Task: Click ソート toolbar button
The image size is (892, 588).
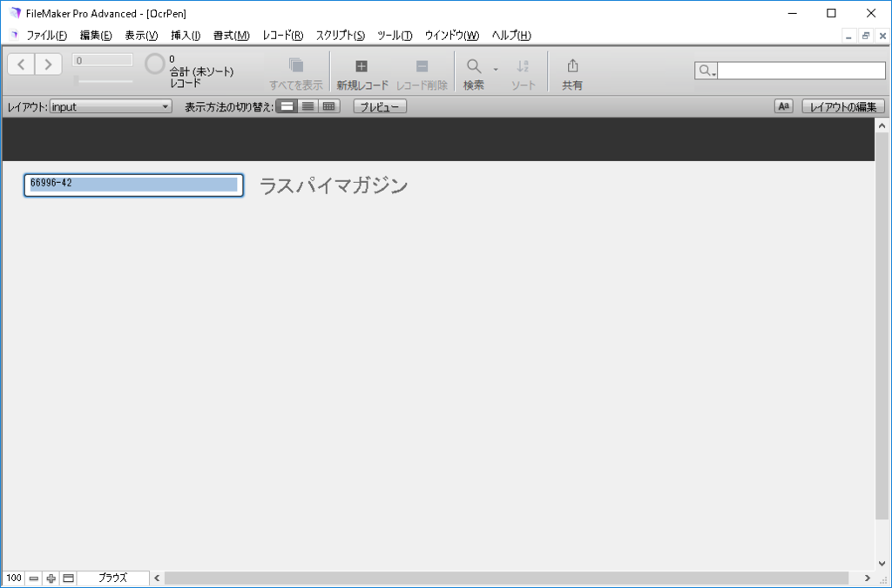Action: 523,73
